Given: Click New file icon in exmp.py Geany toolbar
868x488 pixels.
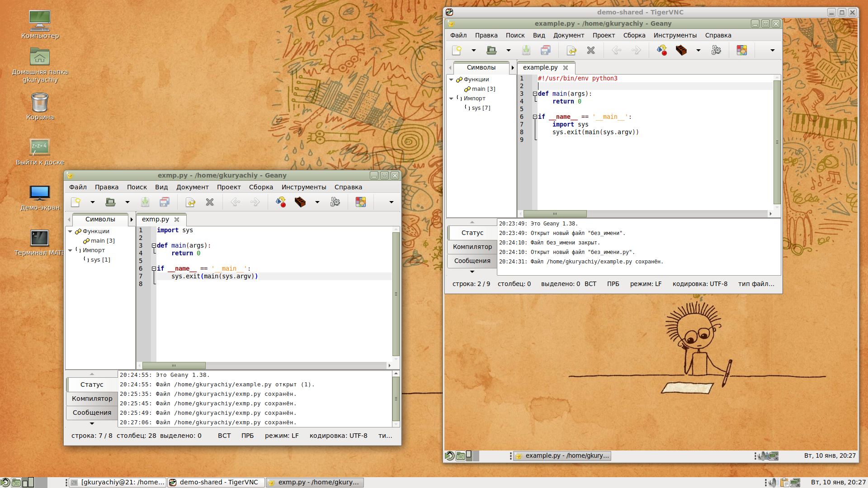Looking at the screenshot, I should pos(75,202).
